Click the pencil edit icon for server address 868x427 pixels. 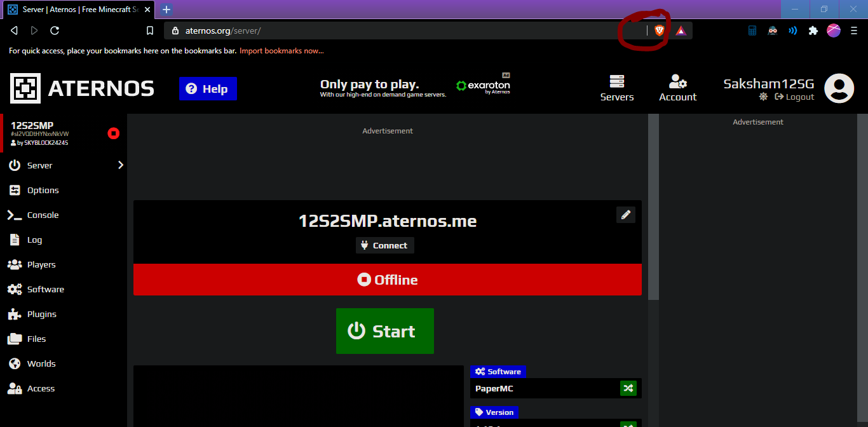click(626, 215)
